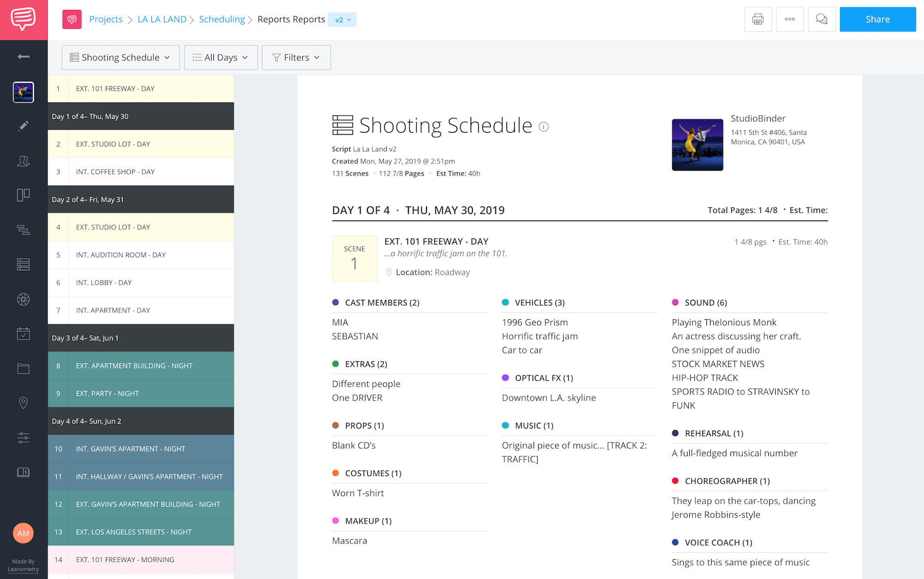The image size is (924, 579).
Task: Click the info icon beside Shooting Schedule
Action: point(544,127)
